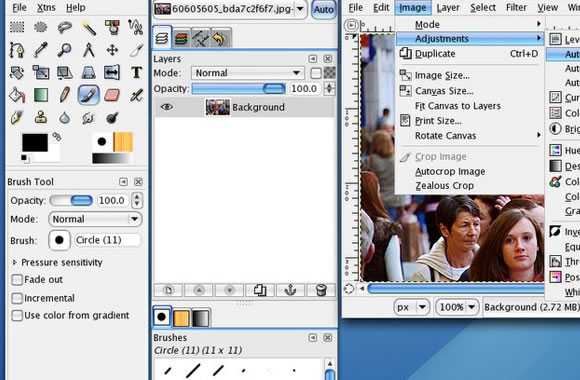Click the duplicate layer button in Layers panel
The height and width of the screenshot is (380, 580).
coord(260,290)
